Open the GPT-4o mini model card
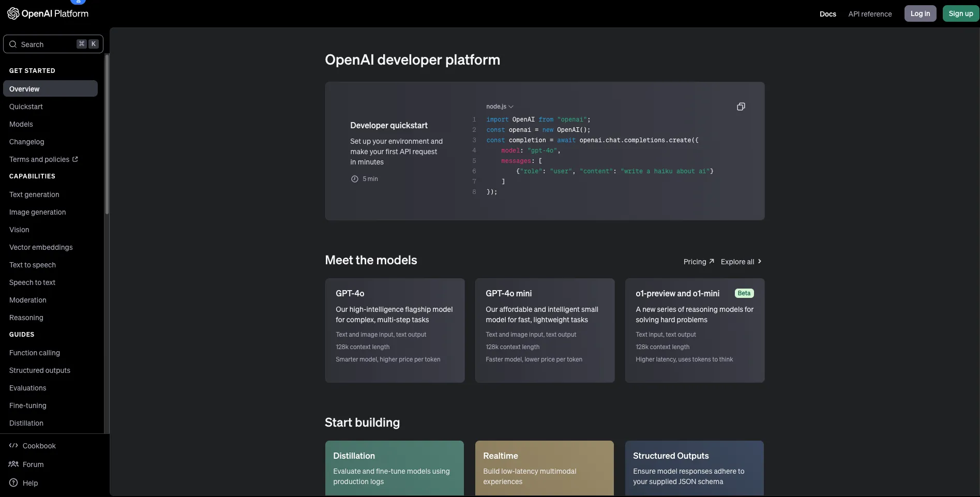The height and width of the screenshot is (497, 980). coord(545,330)
